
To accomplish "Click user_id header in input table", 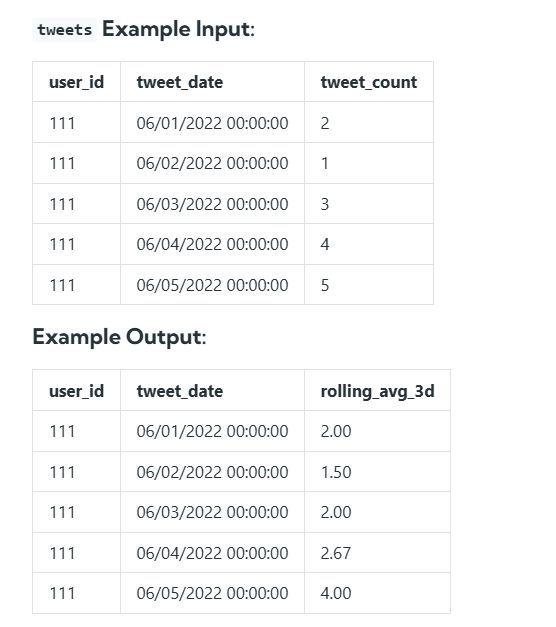I will [x=76, y=82].
